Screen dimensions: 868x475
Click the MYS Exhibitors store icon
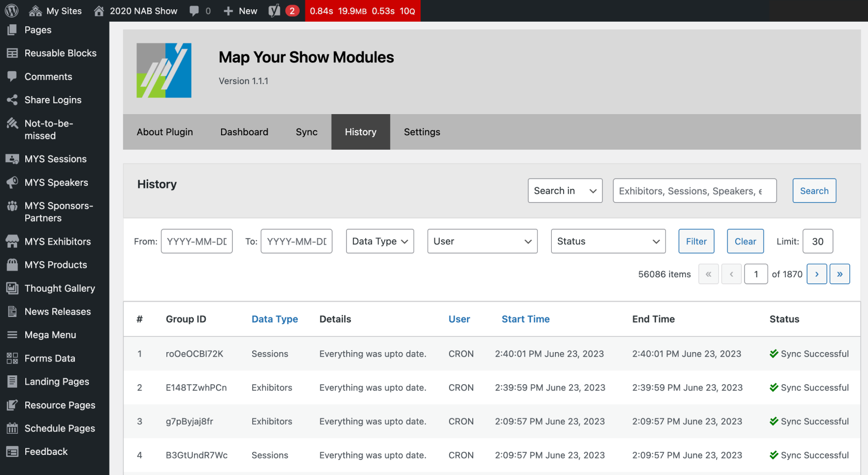12,241
